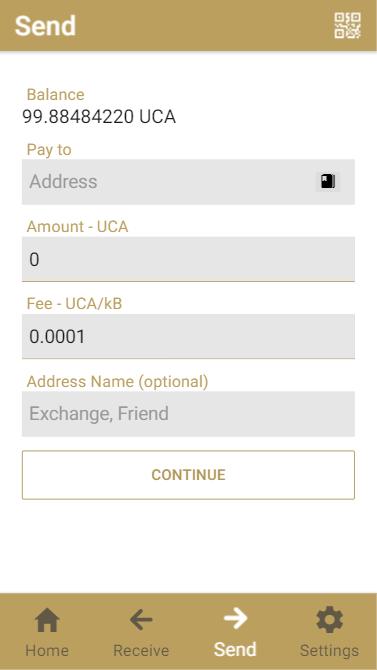
Task: Switch to the Home tab label
Action: click(47, 650)
